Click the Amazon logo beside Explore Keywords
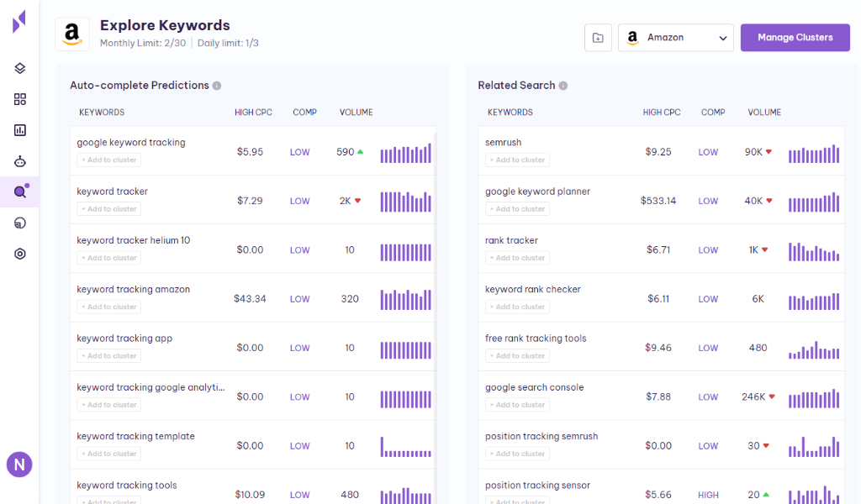861x504 pixels. click(72, 34)
